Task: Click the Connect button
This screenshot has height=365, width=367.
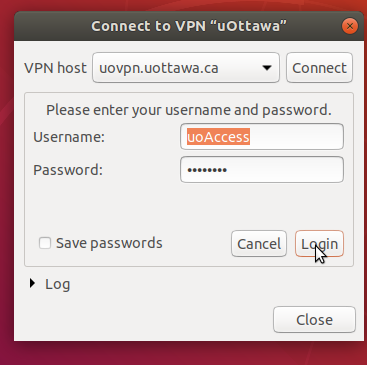Action: tap(319, 68)
